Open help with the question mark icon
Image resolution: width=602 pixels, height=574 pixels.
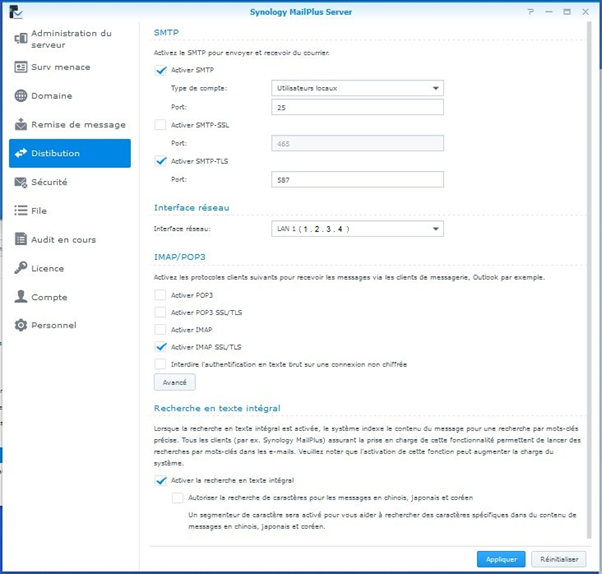coord(531,12)
